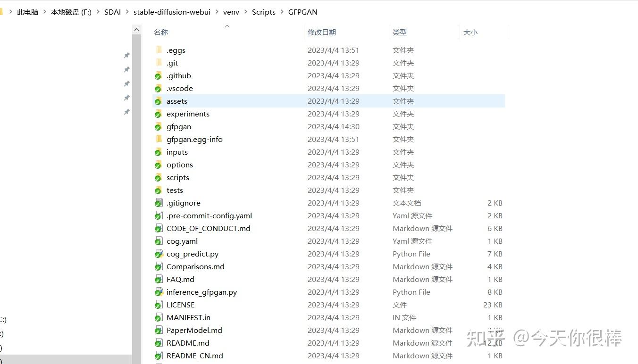Click the 8 KB size of inference_gfpgan.py
The height and width of the screenshot is (364, 638).
[495, 292]
